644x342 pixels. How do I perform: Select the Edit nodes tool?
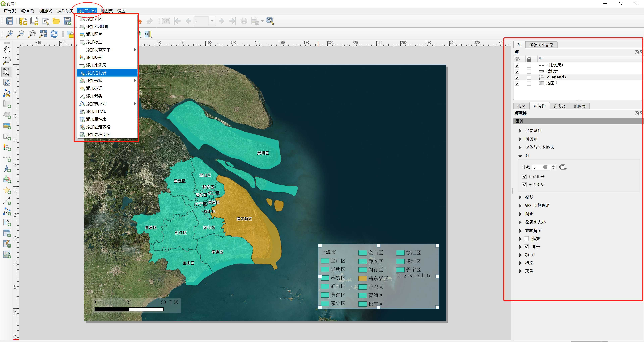tap(7, 93)
